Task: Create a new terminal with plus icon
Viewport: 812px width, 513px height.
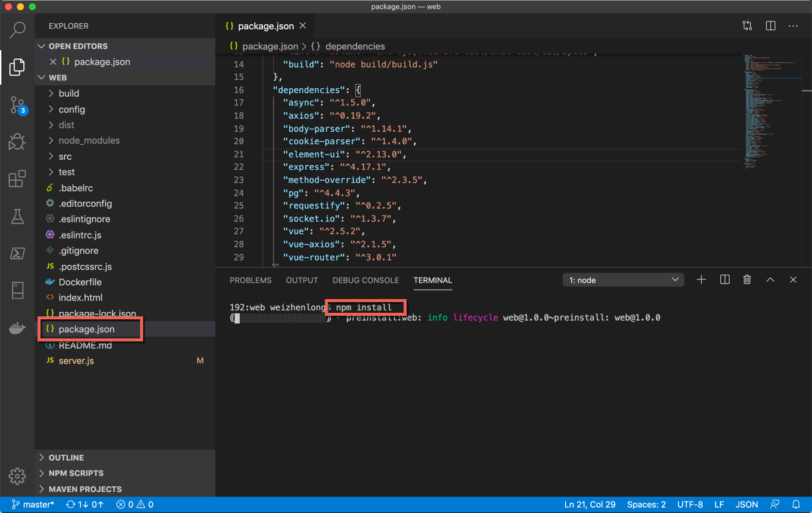Action: point(701,279)
